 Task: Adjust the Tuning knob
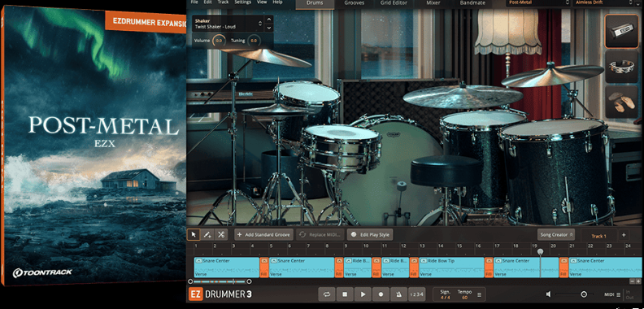tap(254, 41)
